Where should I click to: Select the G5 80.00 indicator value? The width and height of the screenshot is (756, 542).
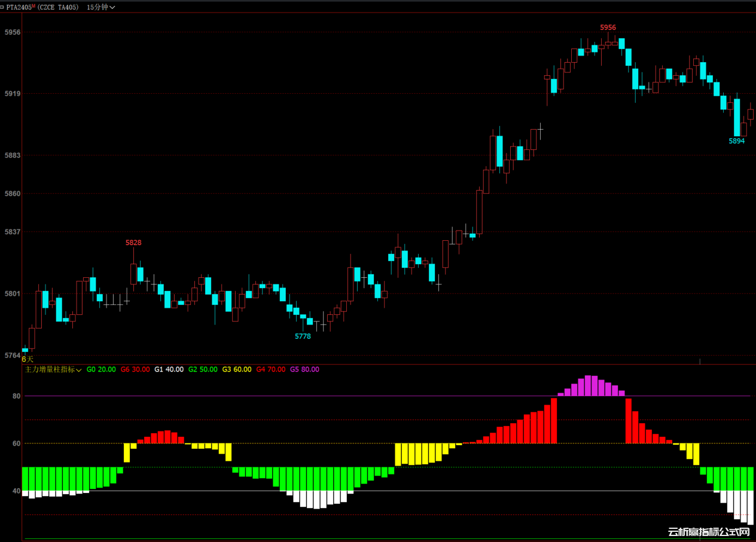pos(305,369)
